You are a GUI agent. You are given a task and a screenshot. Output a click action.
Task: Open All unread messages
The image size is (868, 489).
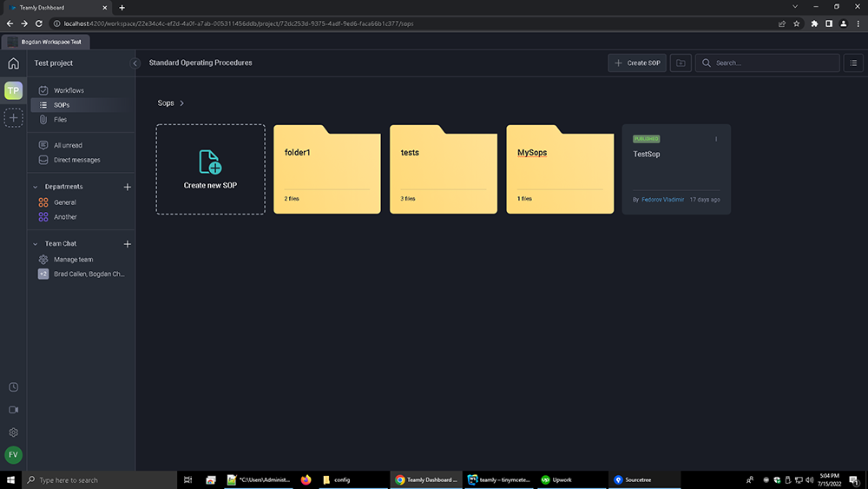[81, 145]
